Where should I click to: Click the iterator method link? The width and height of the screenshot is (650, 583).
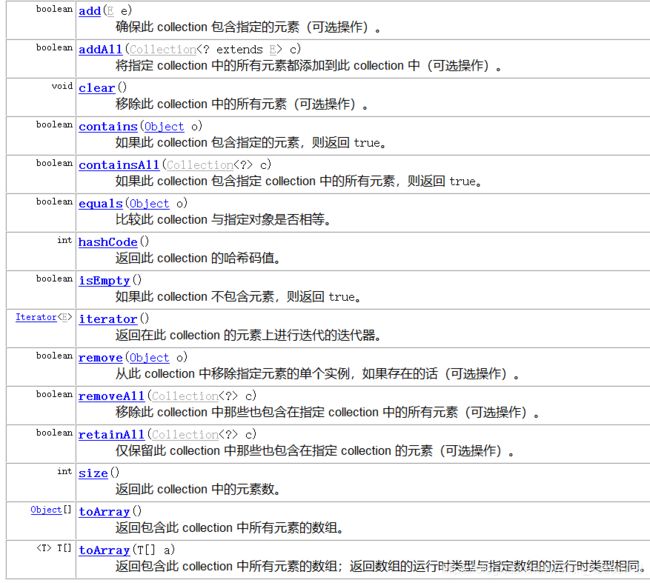click(108, 319)
